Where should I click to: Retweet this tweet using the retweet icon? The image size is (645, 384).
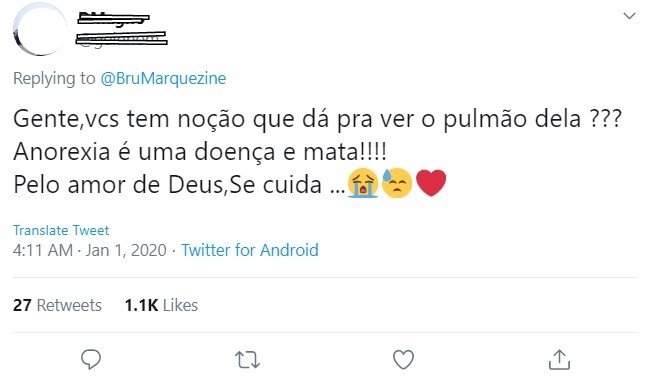click(x=247, y=360)
